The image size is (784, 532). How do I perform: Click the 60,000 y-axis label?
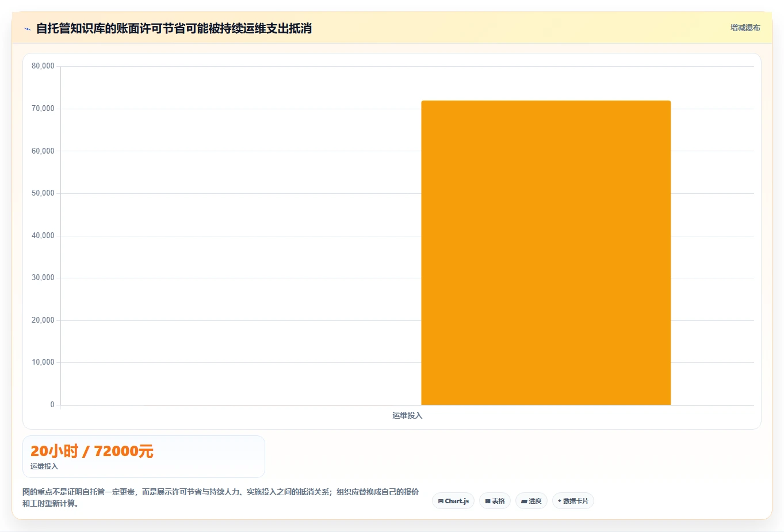click(x=43, y=151)
